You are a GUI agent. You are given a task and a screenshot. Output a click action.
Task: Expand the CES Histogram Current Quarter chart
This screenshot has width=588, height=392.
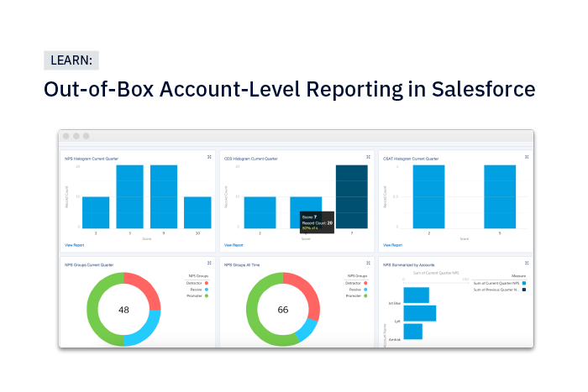tap(368, 157)
